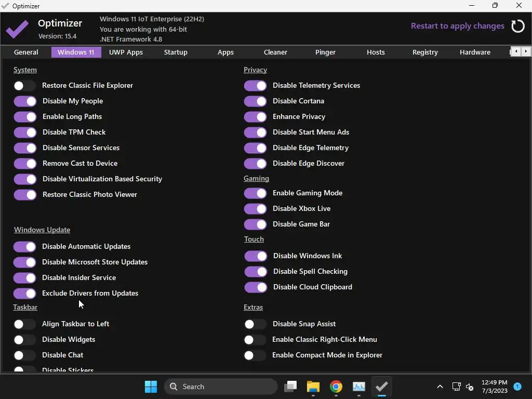Toggle the Enable Gaming Mode switch
The width and height of the screenshot is (532, 399).
(255, 193)
